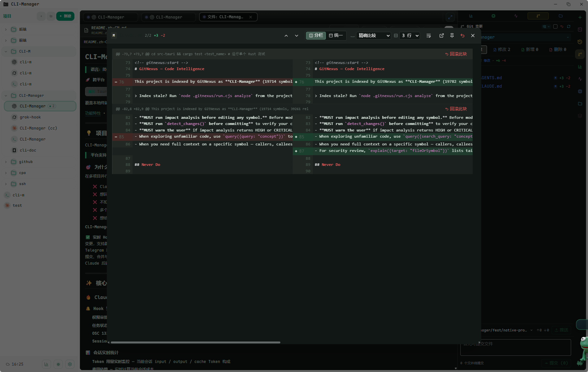The height and width of the screenshot is (372, 588).
Task: Filter by 新增 0 in Git panel
Action: pyautogui.click(x=530, y=50)
